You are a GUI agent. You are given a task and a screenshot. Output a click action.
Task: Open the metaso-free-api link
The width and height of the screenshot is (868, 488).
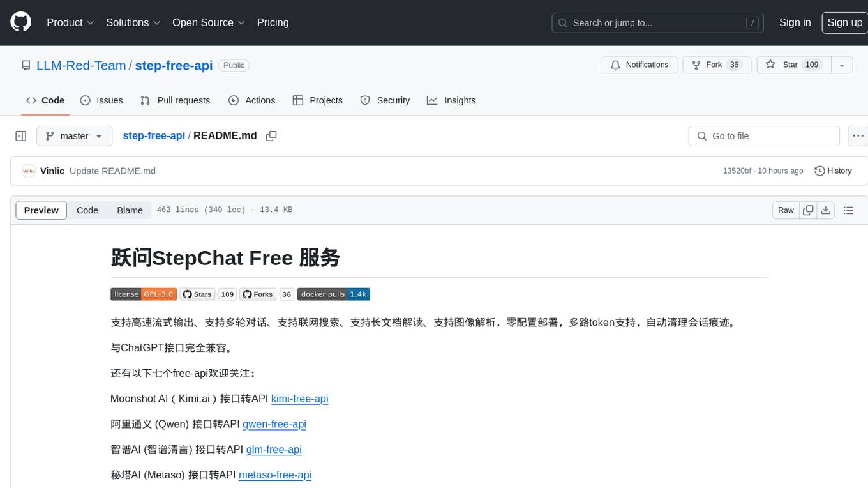tap(275, 475)
